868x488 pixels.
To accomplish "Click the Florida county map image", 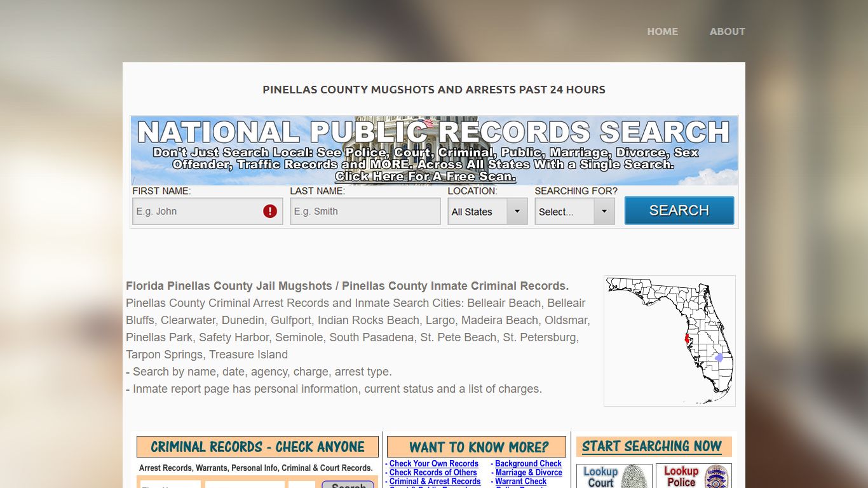I will tap(669, 341).
